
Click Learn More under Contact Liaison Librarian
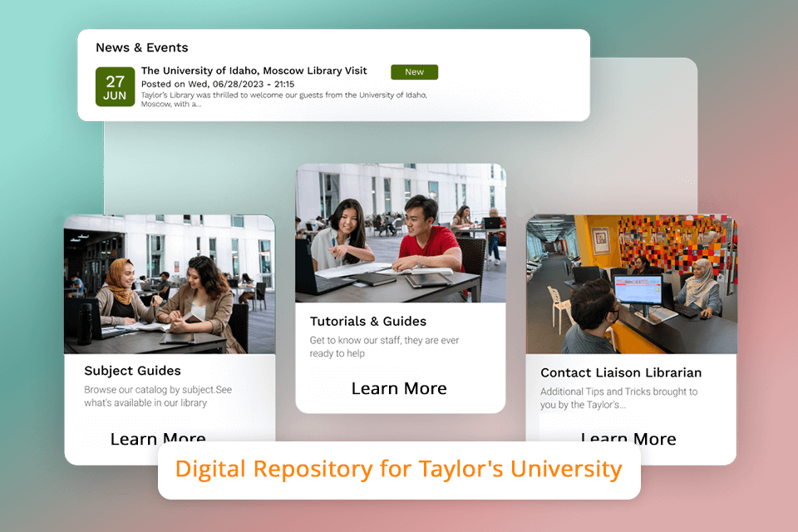(x=628, y=436)
